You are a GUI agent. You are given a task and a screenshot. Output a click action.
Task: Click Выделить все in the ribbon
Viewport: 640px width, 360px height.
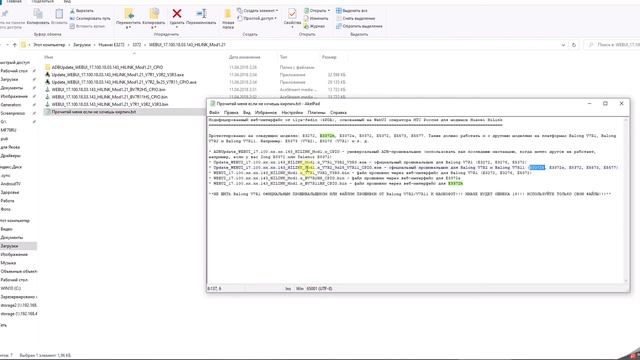pos(351,11)
